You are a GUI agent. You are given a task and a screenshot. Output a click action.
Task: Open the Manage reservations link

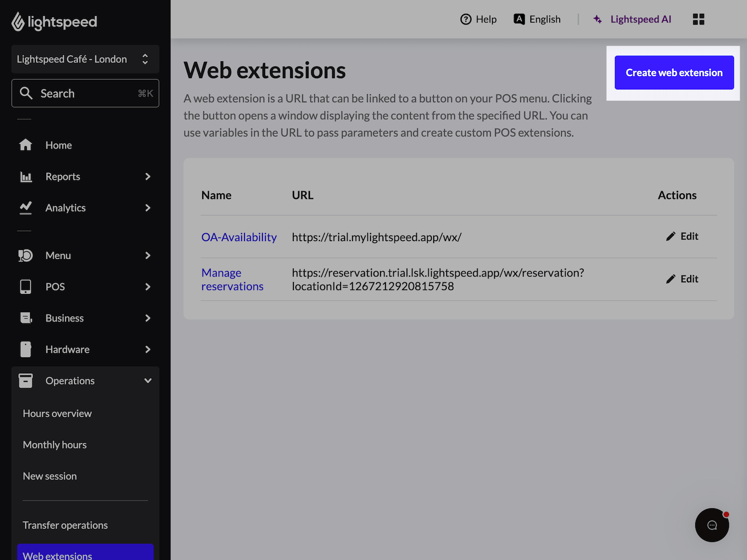click(232, 280)
